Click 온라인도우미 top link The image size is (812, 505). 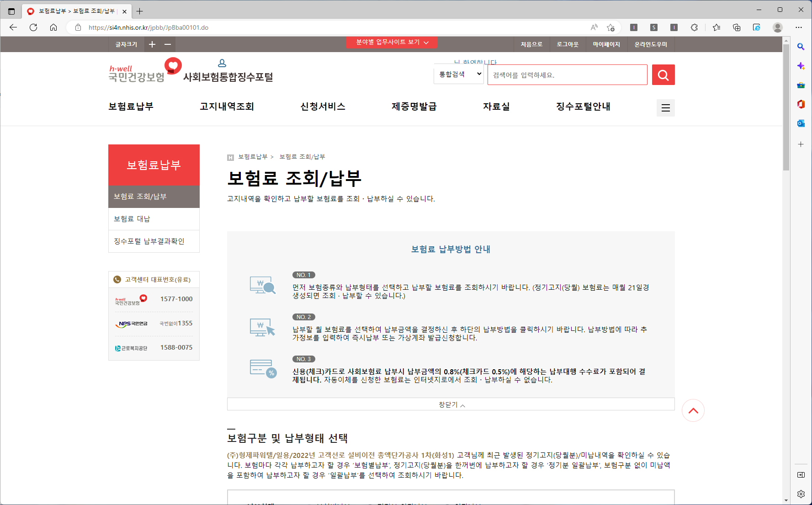point(651,44)
